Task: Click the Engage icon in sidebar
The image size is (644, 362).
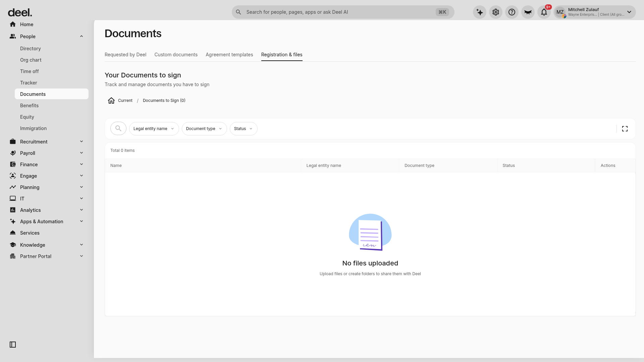Action: click(13, 176)
